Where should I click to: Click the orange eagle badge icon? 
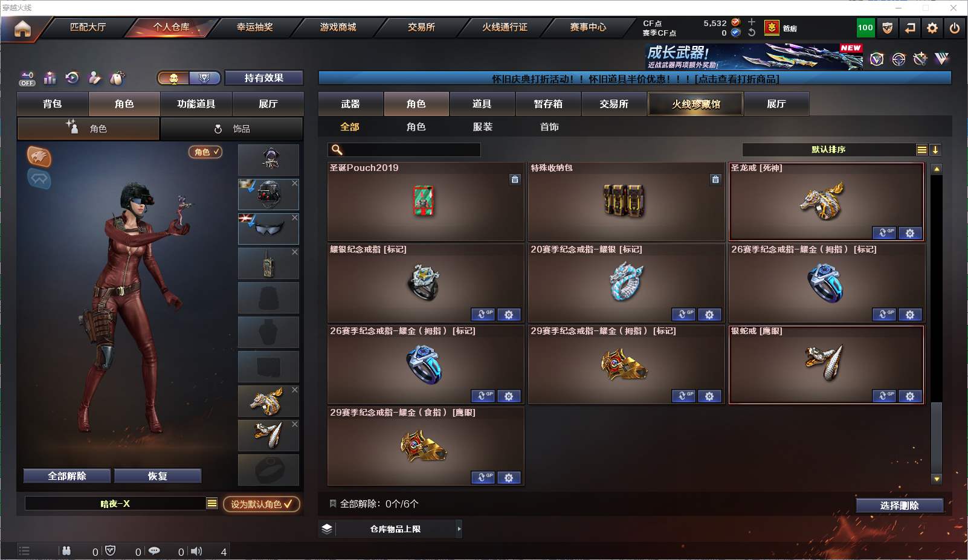[39, 156]
